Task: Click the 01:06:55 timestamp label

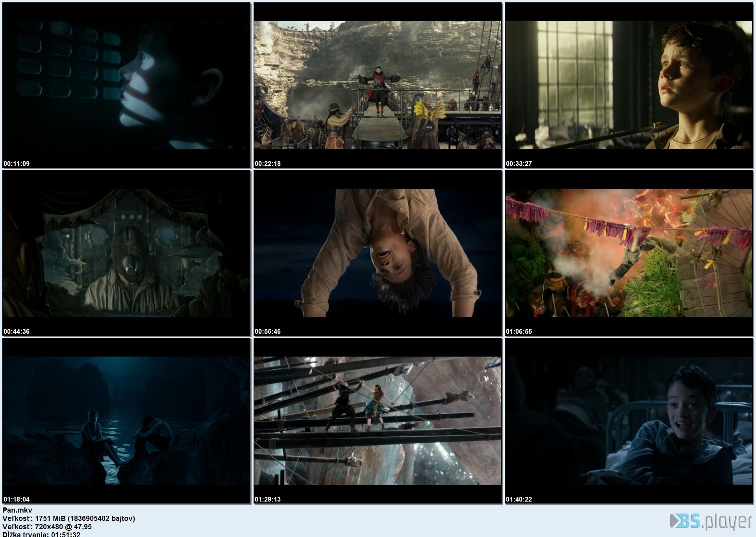Action: coord(519,331)
